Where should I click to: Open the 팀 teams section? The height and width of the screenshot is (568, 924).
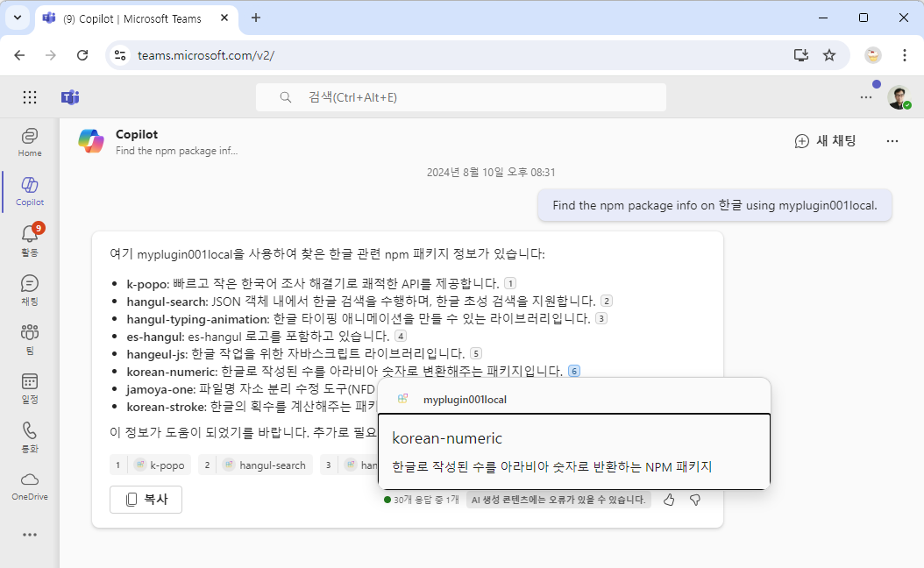[x=30, y=339]
